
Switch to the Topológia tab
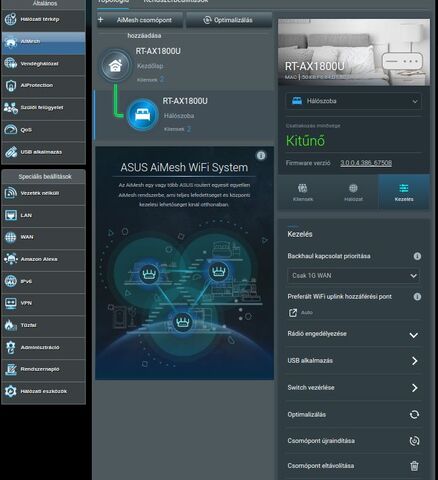pyautogui.click(x=113, y=2)
